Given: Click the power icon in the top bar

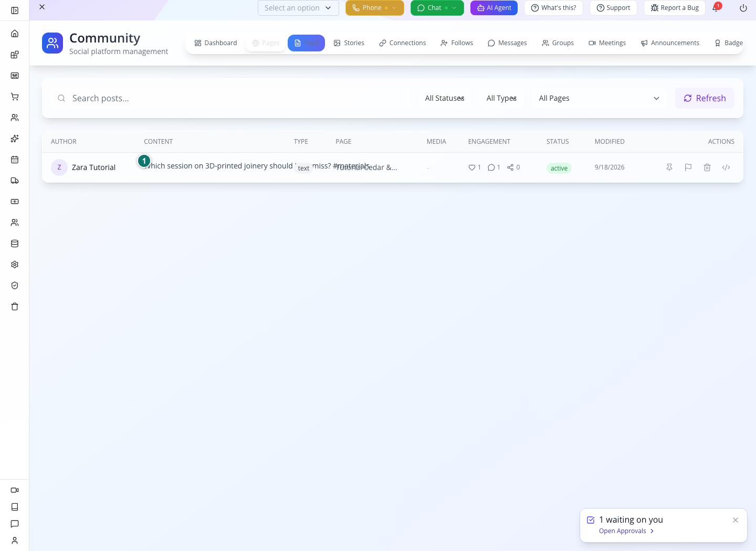Looking at the screenshot, I should tap(743, 8).
